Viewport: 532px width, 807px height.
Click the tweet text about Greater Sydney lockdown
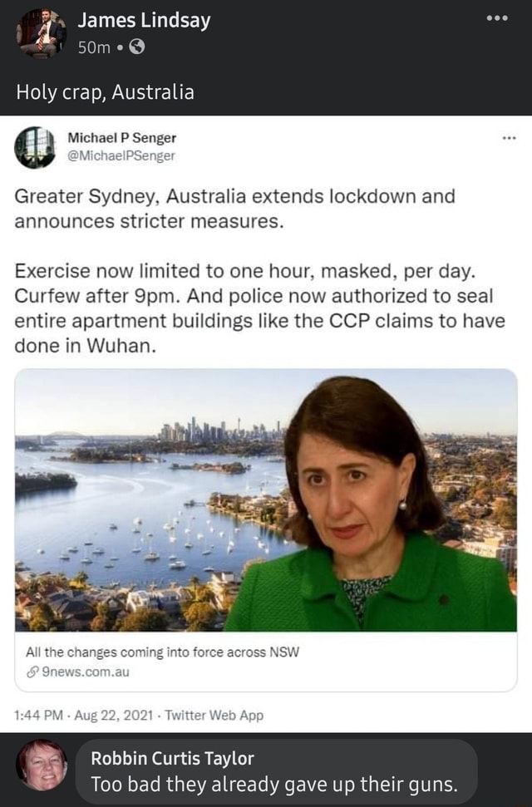[260, 271]
